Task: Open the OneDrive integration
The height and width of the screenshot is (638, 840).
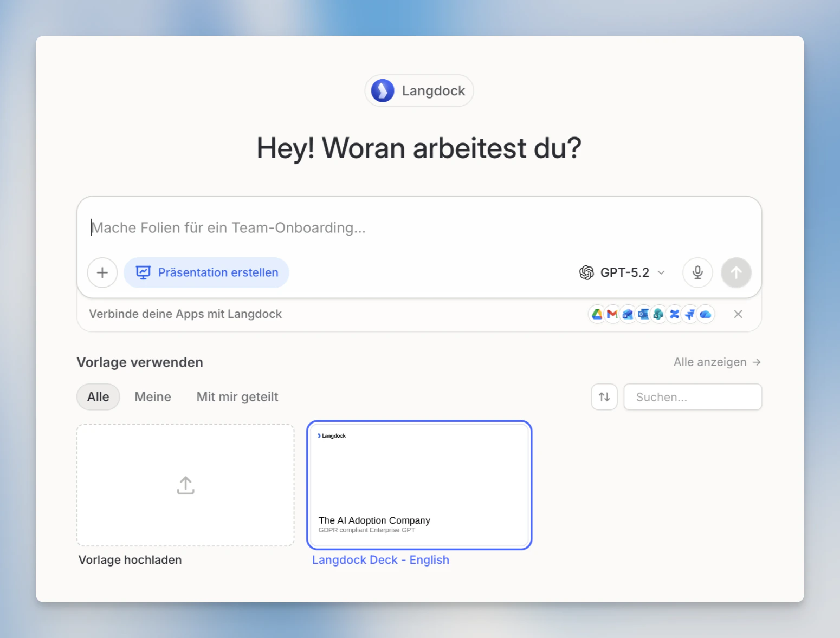Action: [705, 314]
